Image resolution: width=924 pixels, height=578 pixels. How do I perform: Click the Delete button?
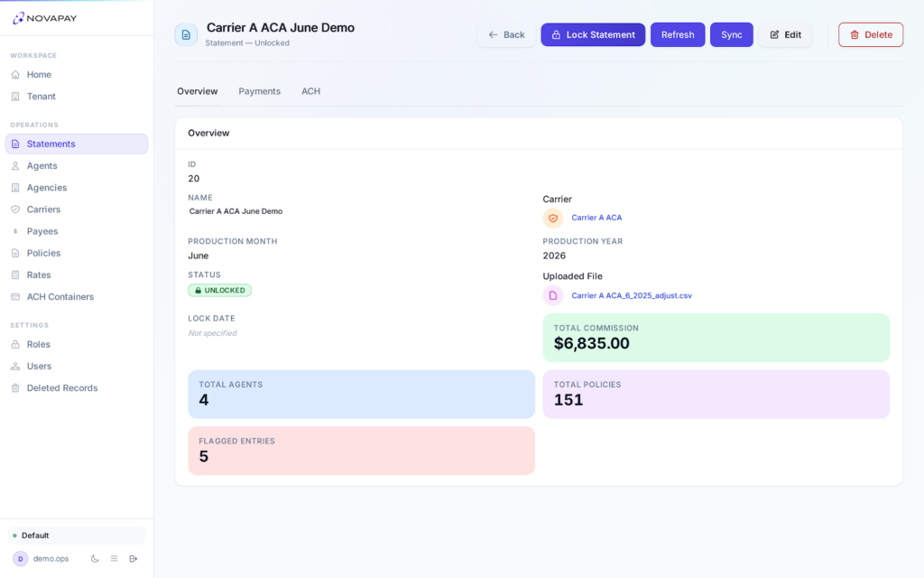[x=871, y=35]
